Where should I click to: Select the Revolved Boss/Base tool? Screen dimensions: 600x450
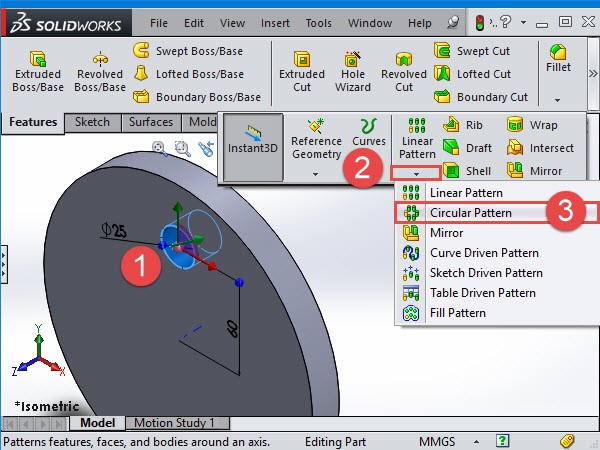point(100,72)
